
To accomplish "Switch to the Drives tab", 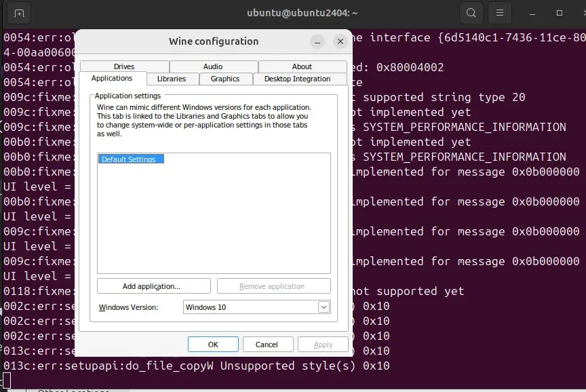I will click(124, 66).
